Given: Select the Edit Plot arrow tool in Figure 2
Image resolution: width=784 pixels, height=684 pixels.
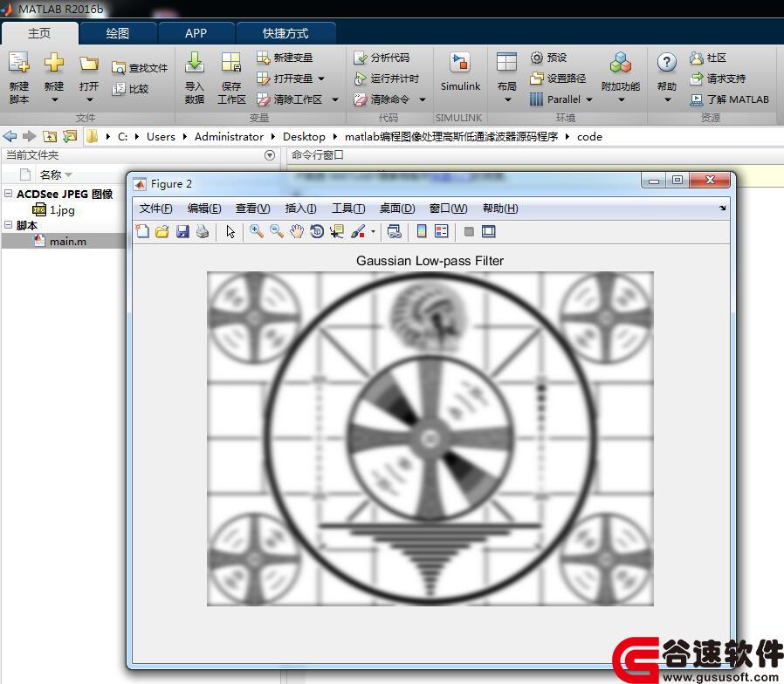Looking at the screenshot, I should [230, 231].
